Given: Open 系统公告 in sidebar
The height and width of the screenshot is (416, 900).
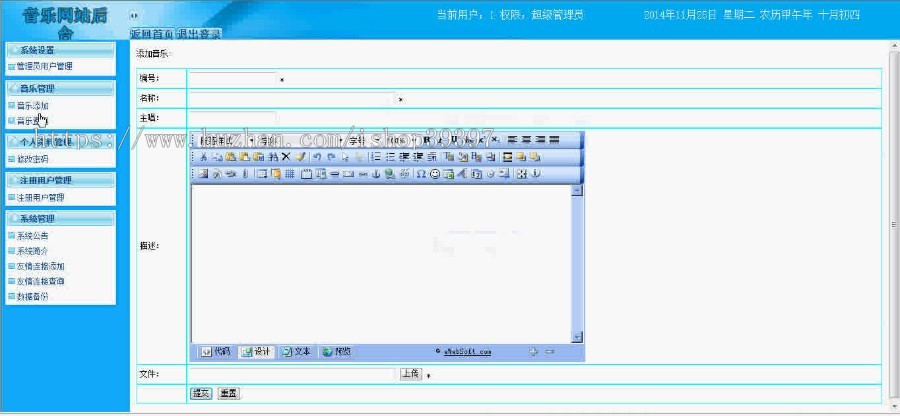Looking at the screenshot, I should [33, 236].
